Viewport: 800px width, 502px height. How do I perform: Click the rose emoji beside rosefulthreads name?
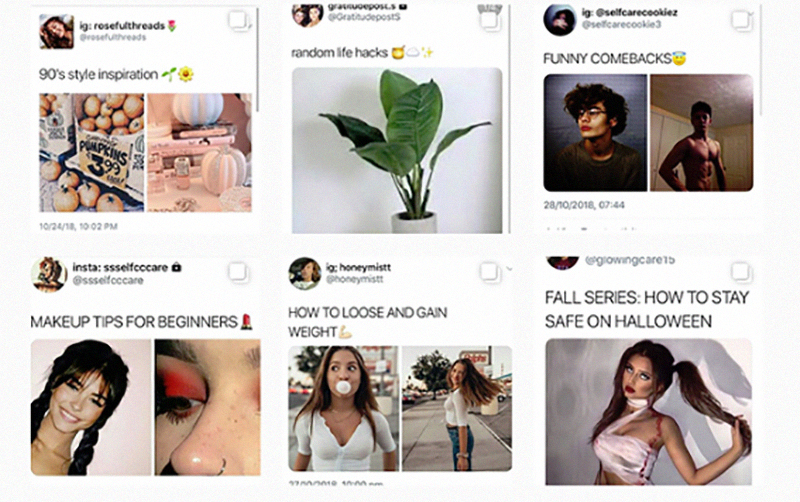tap(172, 26)
